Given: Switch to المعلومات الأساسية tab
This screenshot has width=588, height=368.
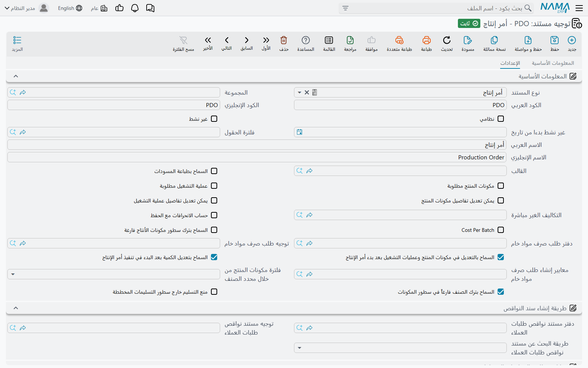Looking at the screenshot, I should click(553, 63).
